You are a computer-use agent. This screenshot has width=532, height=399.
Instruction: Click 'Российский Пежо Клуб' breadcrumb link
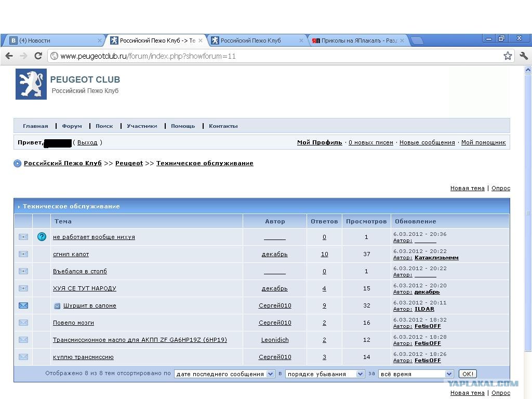coord(63,163)
